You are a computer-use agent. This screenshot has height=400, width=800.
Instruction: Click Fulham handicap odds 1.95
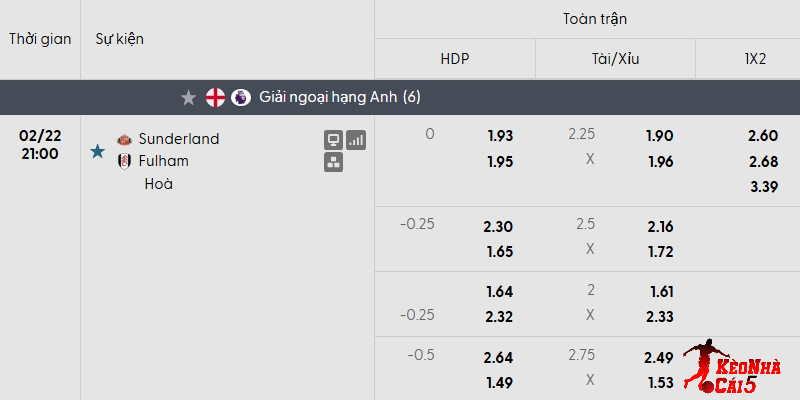500,162
